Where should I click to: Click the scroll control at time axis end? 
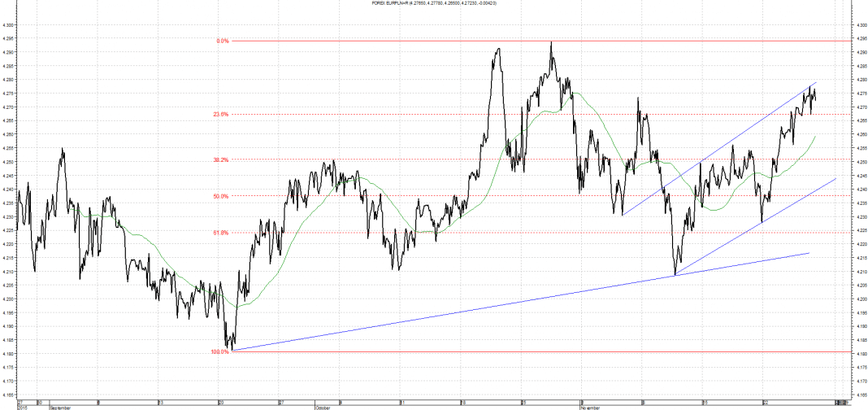pyautogui.click(x=840, y=401)
